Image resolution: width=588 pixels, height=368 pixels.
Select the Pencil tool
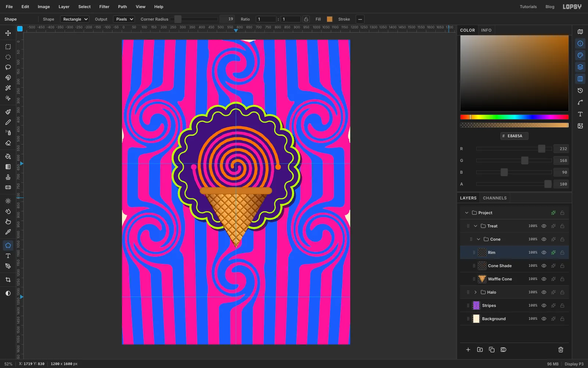8,122
